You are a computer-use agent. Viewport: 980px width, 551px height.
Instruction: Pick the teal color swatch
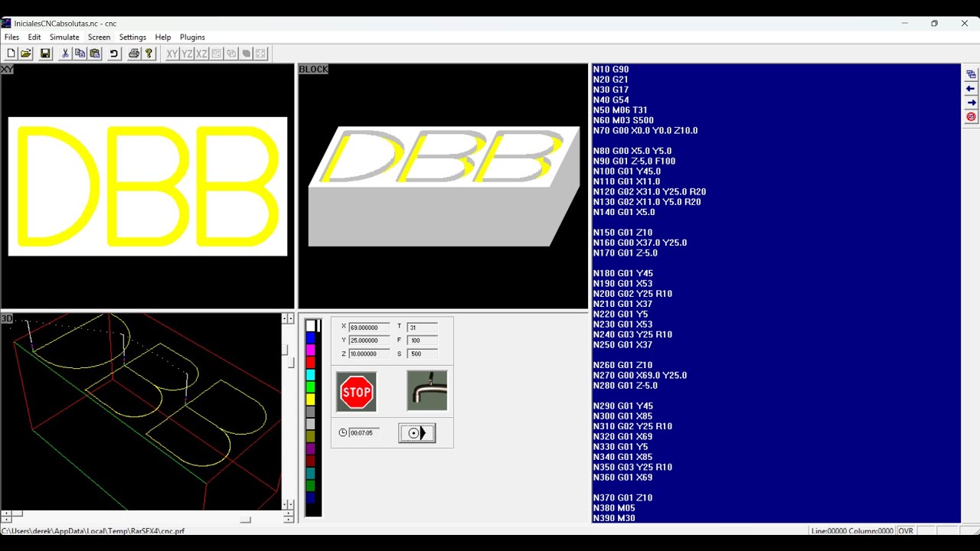[310, 473]
